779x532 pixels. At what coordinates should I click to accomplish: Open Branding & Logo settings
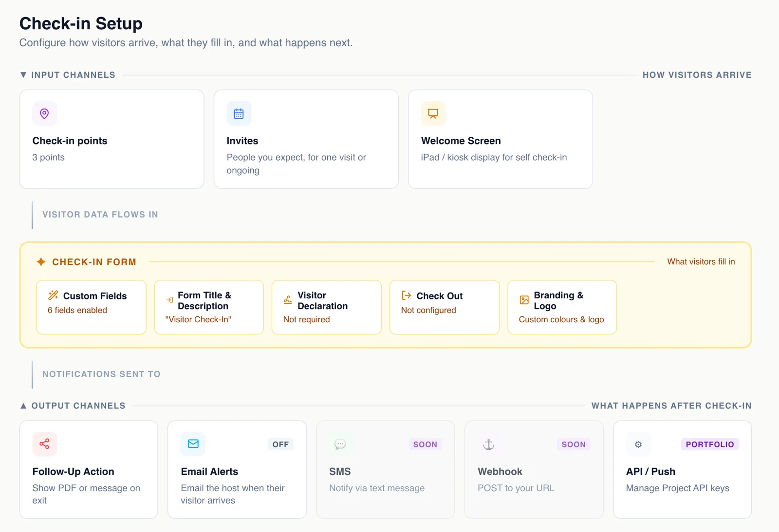558,301
